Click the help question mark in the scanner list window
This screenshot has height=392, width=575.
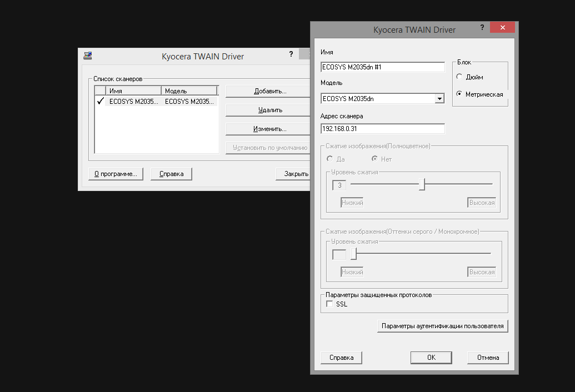[x=291, y=54]
